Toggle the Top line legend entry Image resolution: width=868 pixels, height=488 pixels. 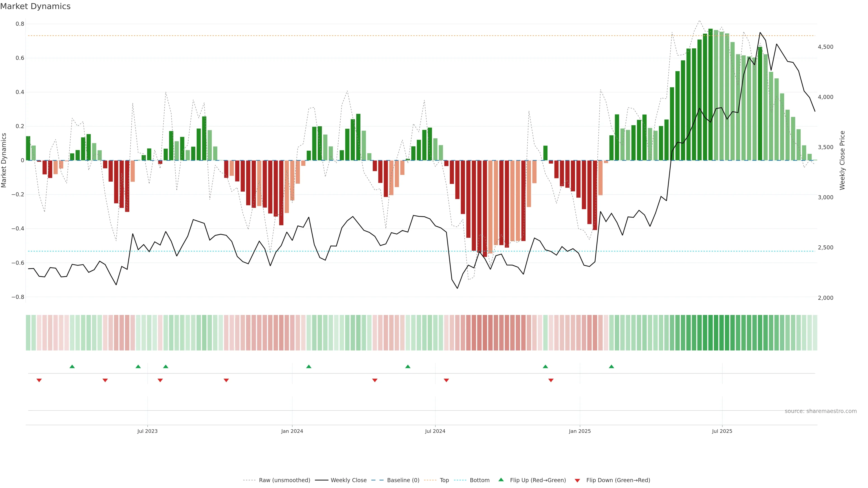pyautogui.click(x=444, y=480)
